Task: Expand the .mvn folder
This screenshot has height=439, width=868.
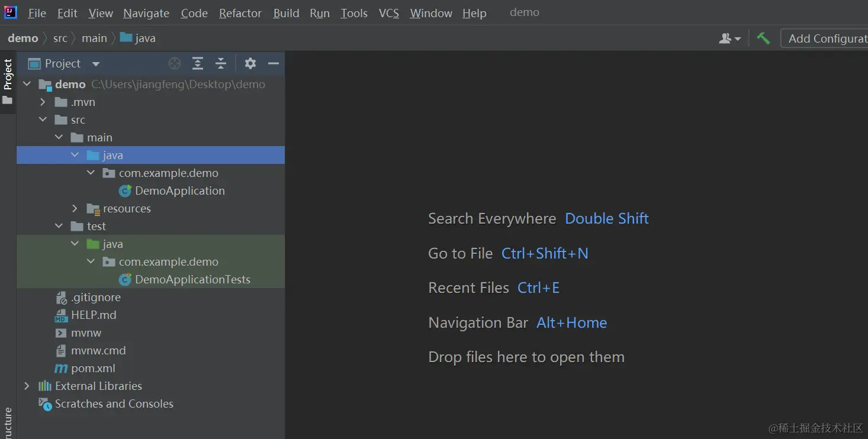Action: [43, 102]
